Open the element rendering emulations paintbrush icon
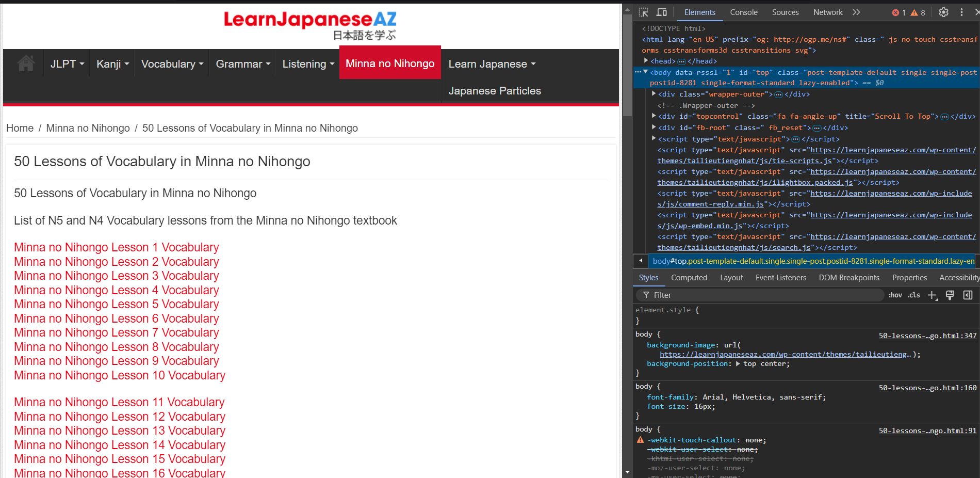This screenshot has width=980, height=478. 950,295
